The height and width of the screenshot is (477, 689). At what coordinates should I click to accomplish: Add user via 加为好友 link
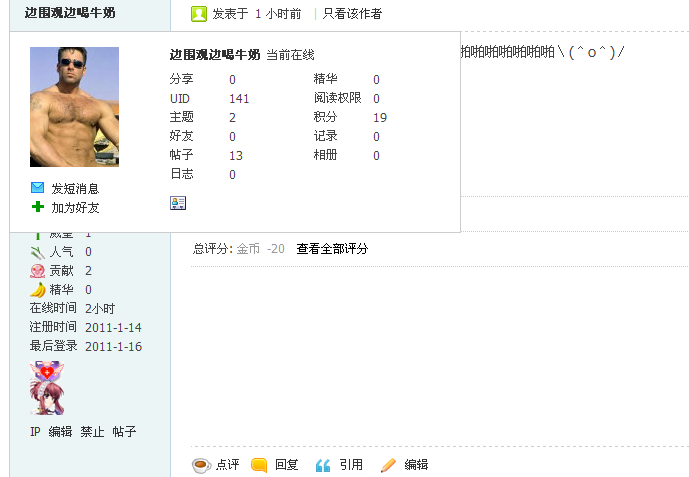(75, 207)
